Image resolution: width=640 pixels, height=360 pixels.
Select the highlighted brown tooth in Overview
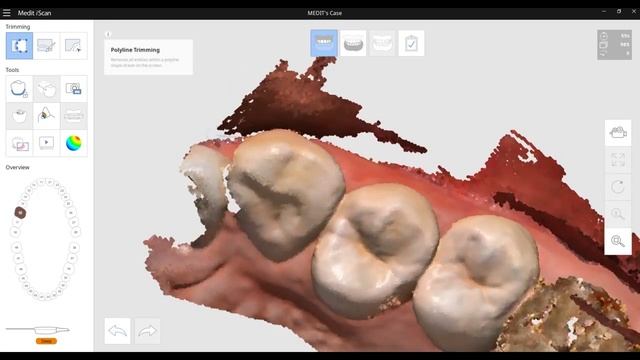(x=20, y=212)
